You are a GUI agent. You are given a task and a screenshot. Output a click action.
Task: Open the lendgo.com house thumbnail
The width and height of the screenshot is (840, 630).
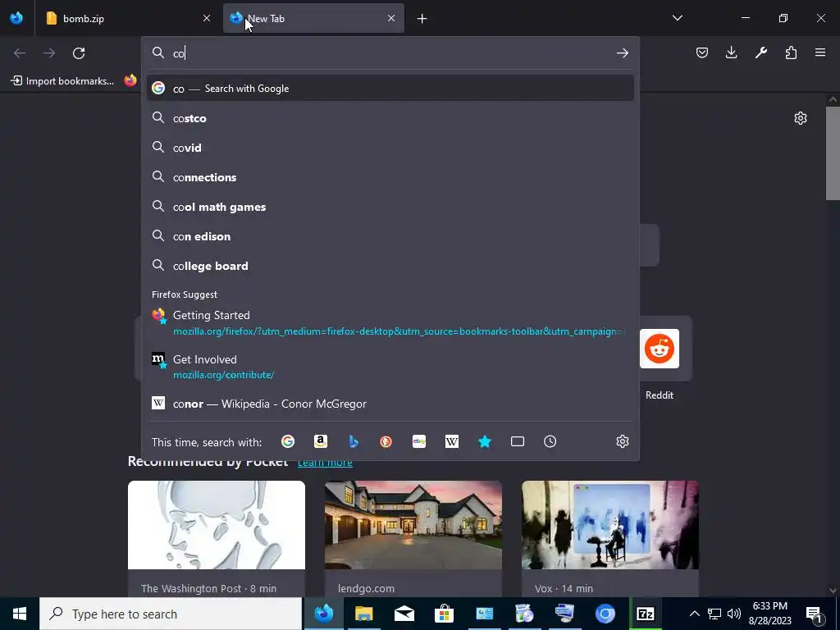(413, 525)
